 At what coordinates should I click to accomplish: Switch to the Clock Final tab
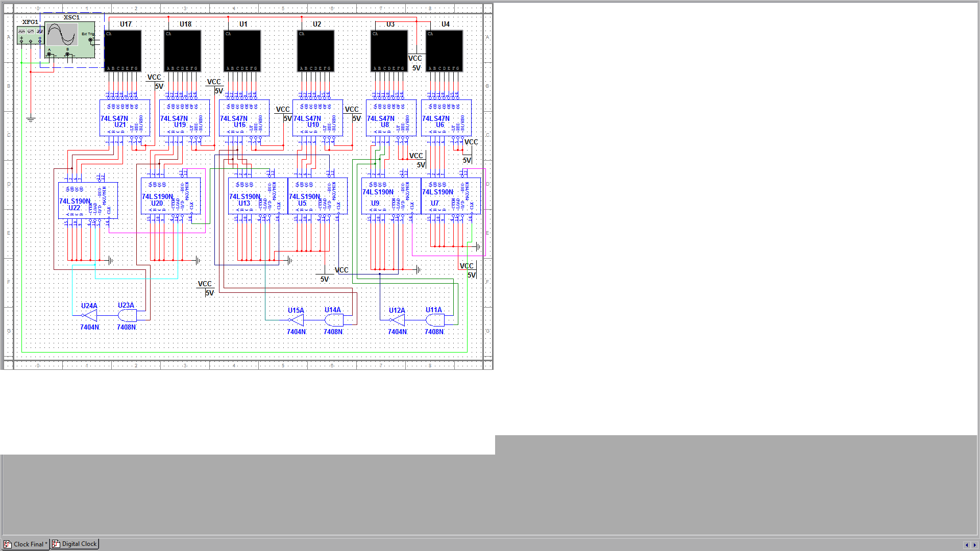tap(26, 544)
